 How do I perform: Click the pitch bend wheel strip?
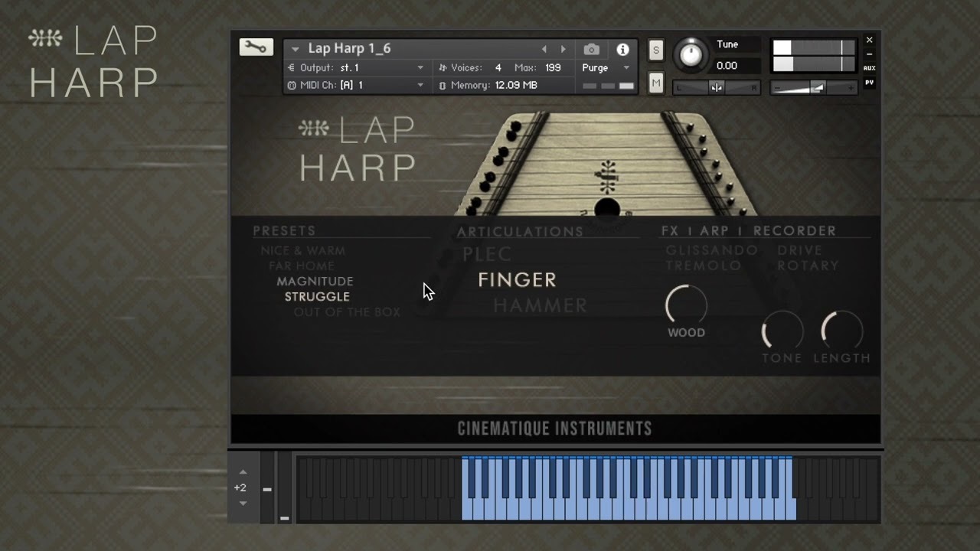click(x=267, y=487)
